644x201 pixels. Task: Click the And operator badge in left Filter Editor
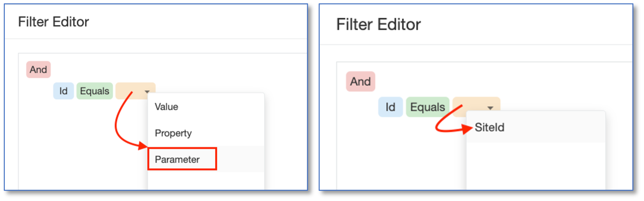(x=38, y=69)
